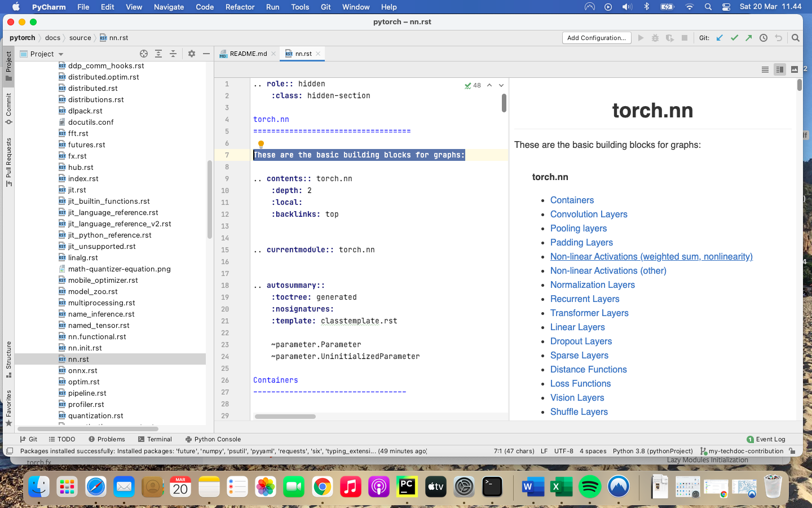This screenshot has height=508, width=812.
Task: Open 4 spaces indent selector
Action: tap(593, 451)
